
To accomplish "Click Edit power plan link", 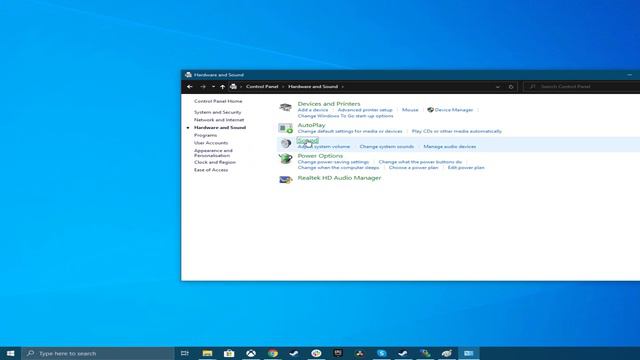I will click(466, 168).
